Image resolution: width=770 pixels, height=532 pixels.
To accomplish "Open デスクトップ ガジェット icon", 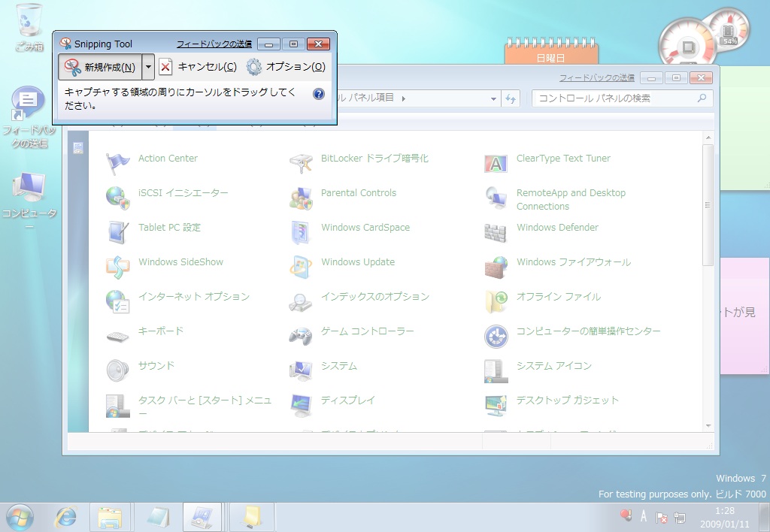I will (496, 405).
